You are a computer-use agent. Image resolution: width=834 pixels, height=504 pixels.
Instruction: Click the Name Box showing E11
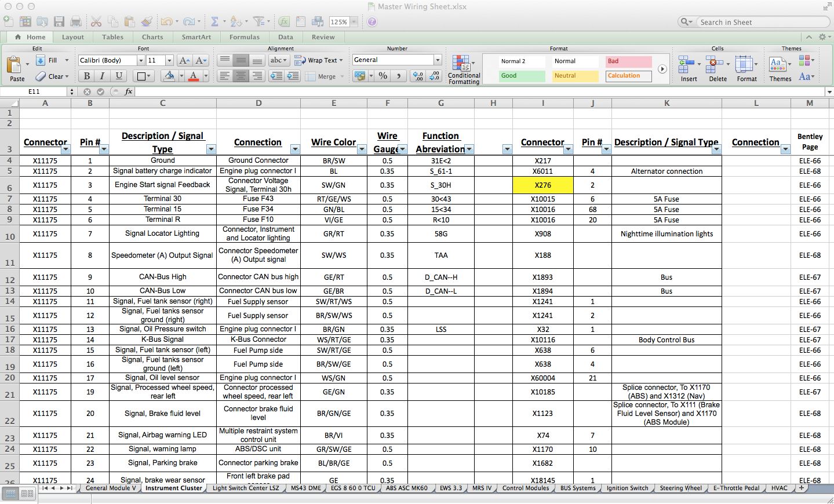point(34,92)
